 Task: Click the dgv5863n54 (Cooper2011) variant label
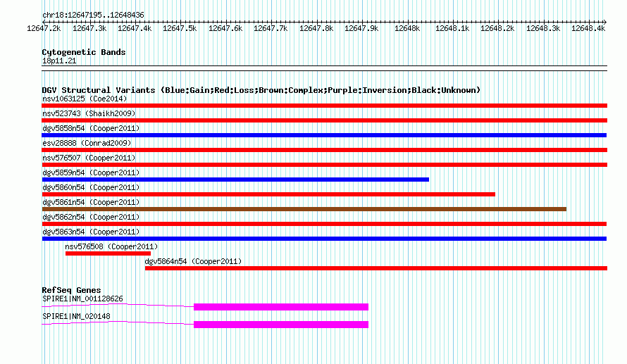[91, 232]
